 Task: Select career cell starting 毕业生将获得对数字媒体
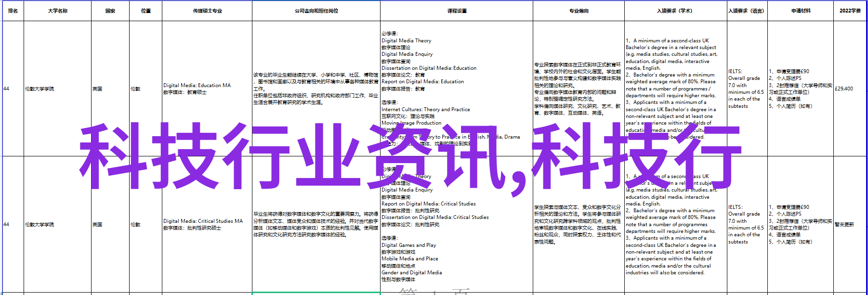tap(316, 224)
